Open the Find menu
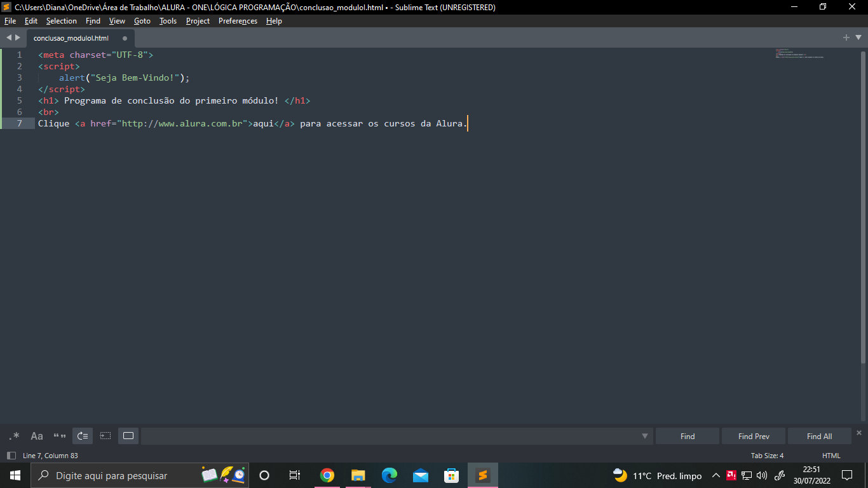868x488 pixels. [93, 21]
